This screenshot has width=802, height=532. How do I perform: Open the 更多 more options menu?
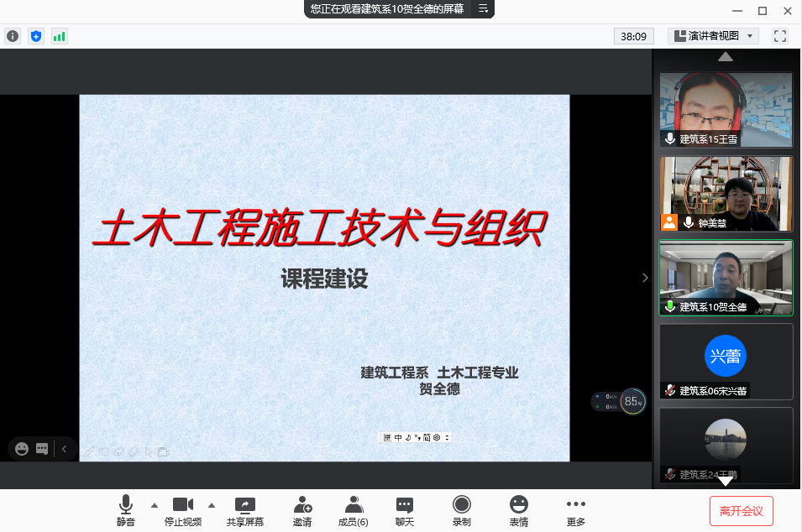point(575,510)
